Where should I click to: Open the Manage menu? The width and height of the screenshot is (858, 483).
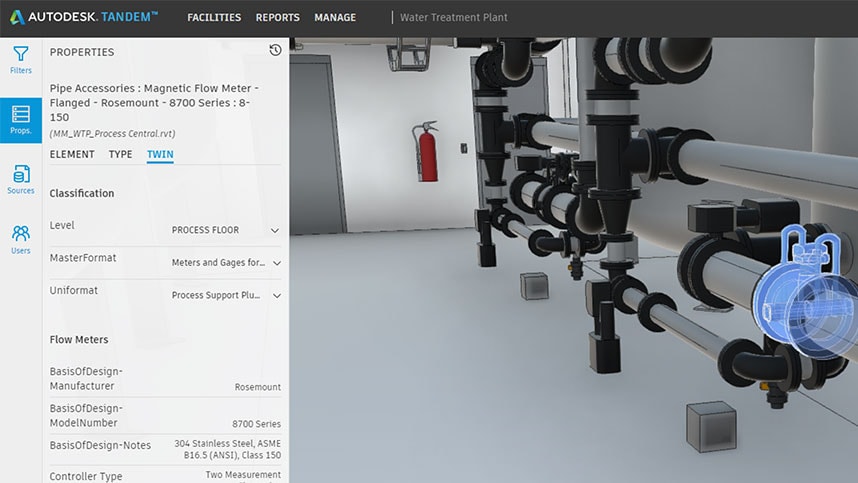(335, 18)
